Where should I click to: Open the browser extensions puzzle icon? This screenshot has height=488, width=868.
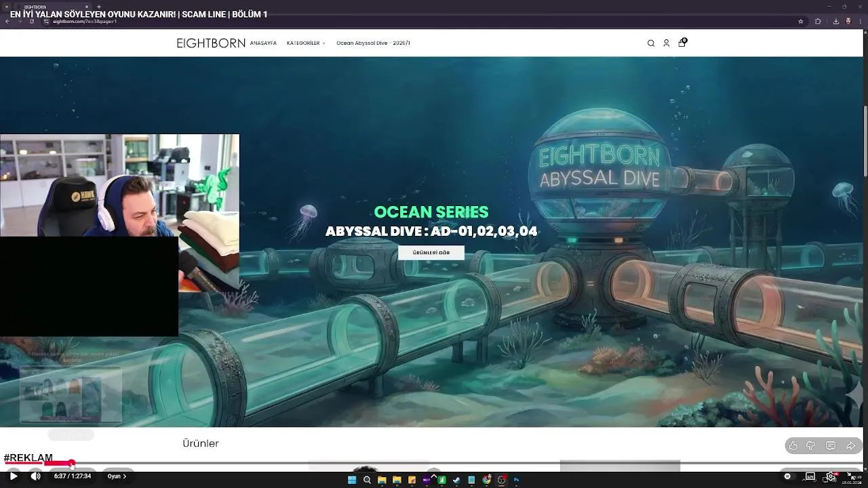818,21
